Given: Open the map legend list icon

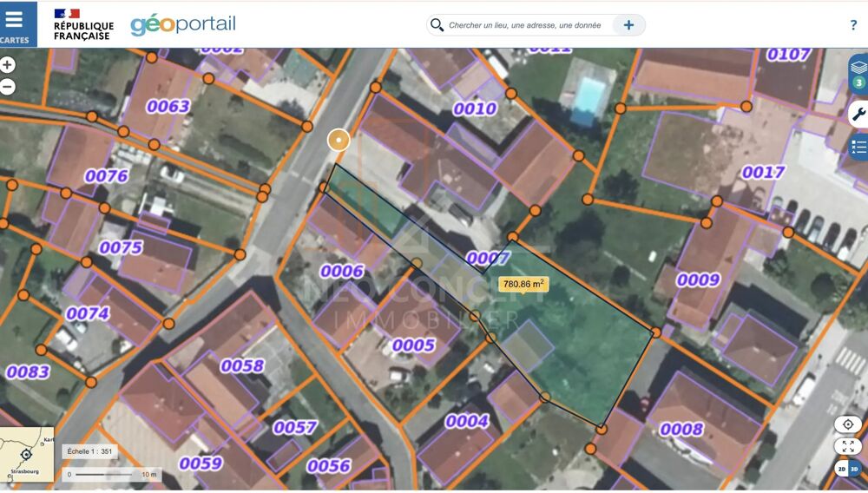Looking at the screenshot, I should click(x=858, y=148).
